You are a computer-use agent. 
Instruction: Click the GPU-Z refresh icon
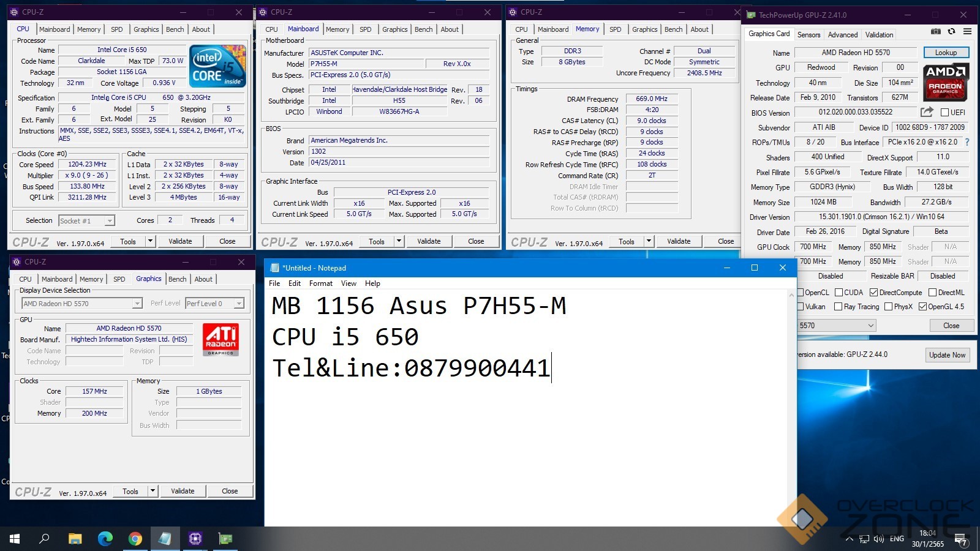tap(951, 31)
